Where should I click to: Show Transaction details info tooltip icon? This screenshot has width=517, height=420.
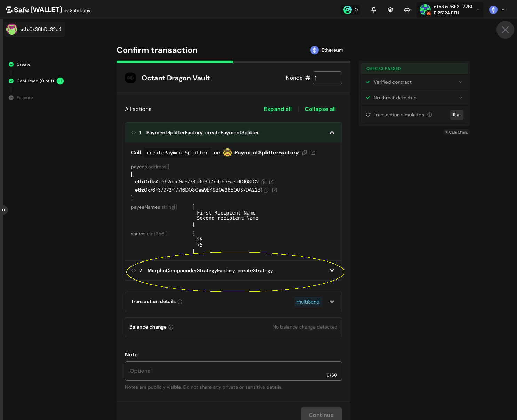pyautogui.click(x=180, y=302)
